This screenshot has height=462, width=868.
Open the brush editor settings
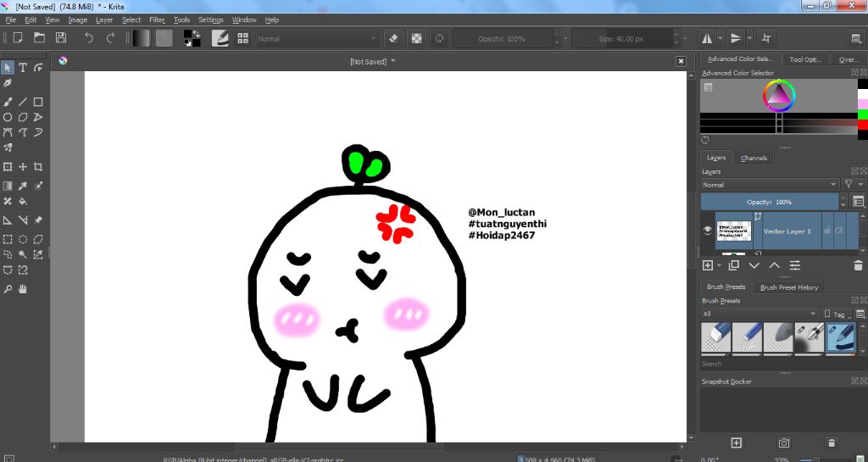[220, 38]
